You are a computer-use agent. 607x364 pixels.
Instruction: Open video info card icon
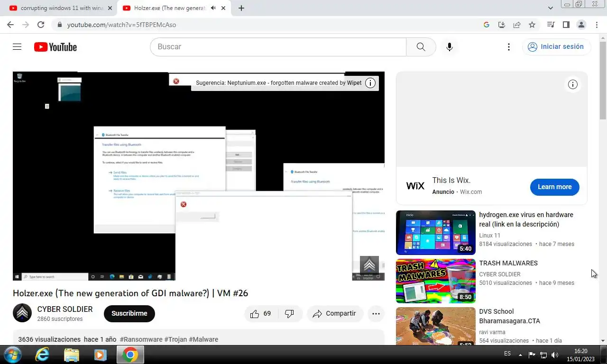370,83
